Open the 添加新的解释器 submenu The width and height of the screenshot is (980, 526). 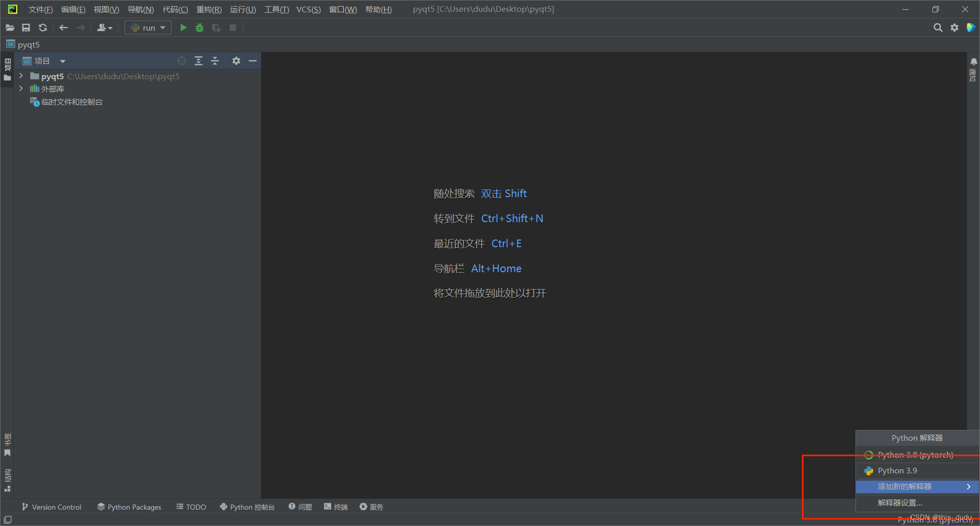pos(906,486)
